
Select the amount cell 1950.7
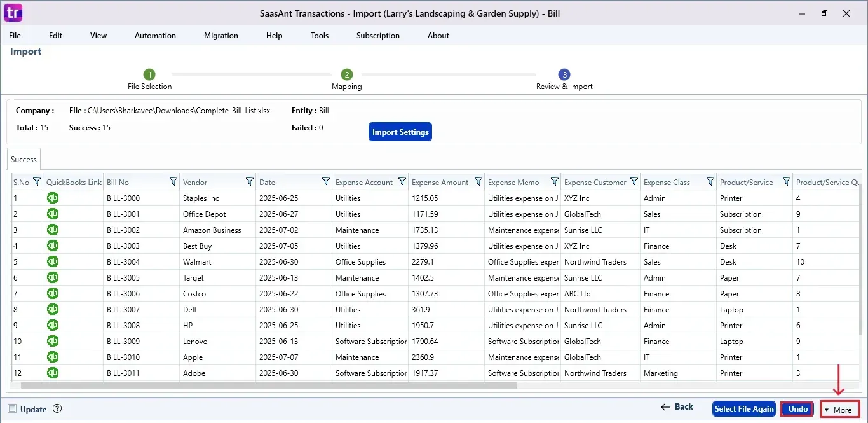coord(447,325)
